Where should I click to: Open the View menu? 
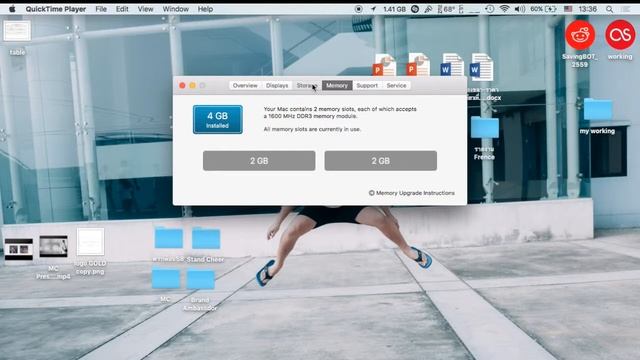click(x=145, y=9)
